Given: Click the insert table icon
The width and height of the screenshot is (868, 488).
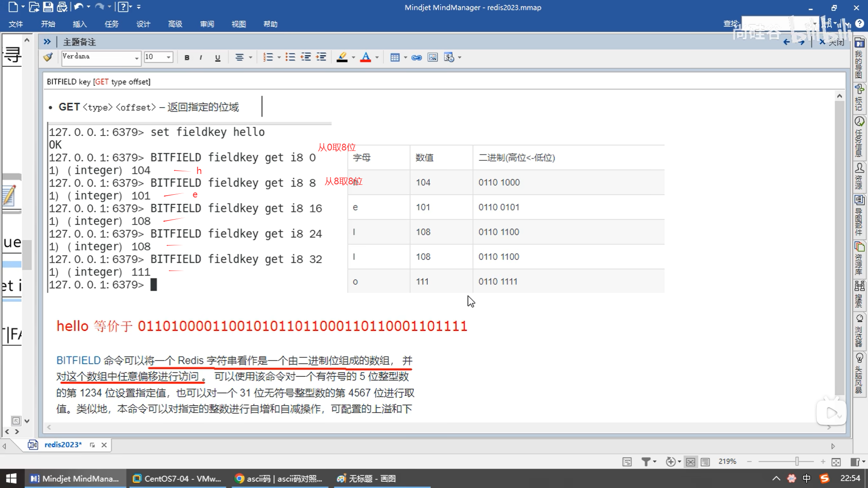Looking at the screenshot, I should 395,57.
